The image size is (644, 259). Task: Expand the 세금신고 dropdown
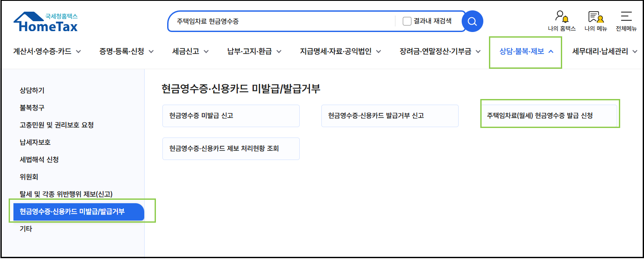186,51
